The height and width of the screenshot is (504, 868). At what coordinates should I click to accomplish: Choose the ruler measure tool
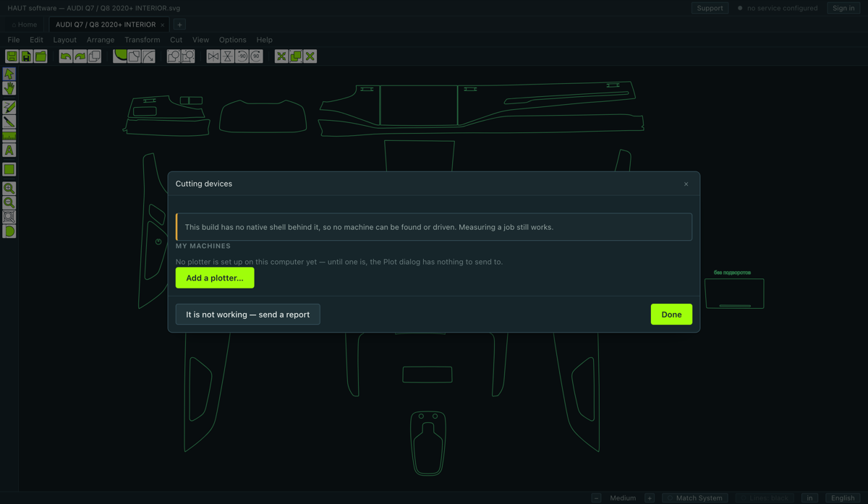[x=9, y=136]
